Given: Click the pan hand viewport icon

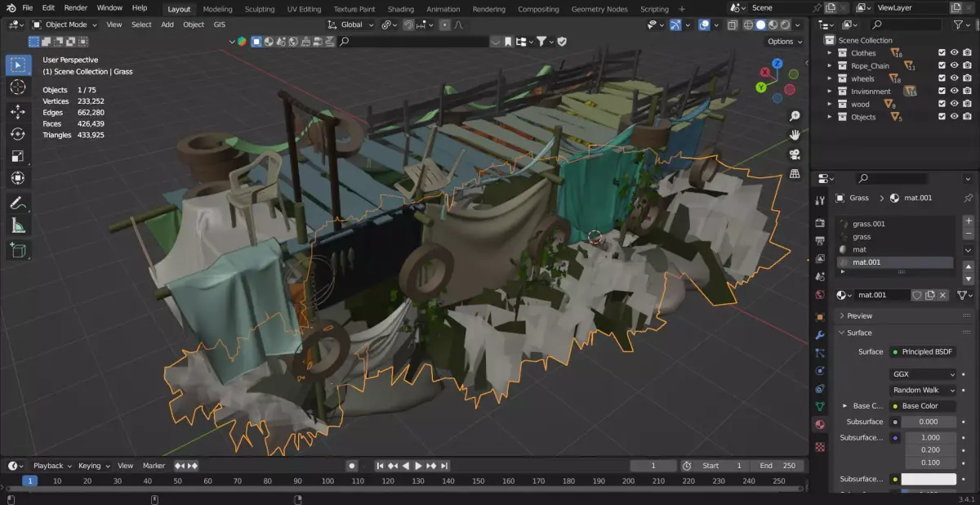Looking at the screenshot, I should (x=794, y=135).
